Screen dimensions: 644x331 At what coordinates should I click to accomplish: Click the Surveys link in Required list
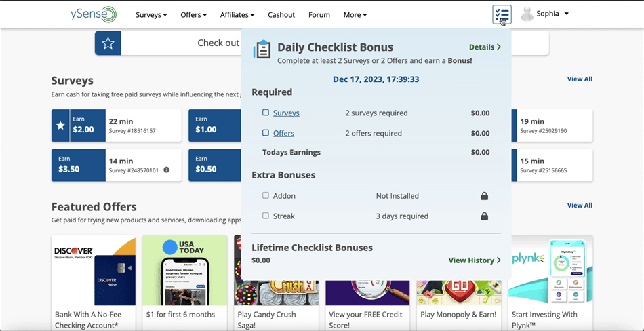(286, 113)
